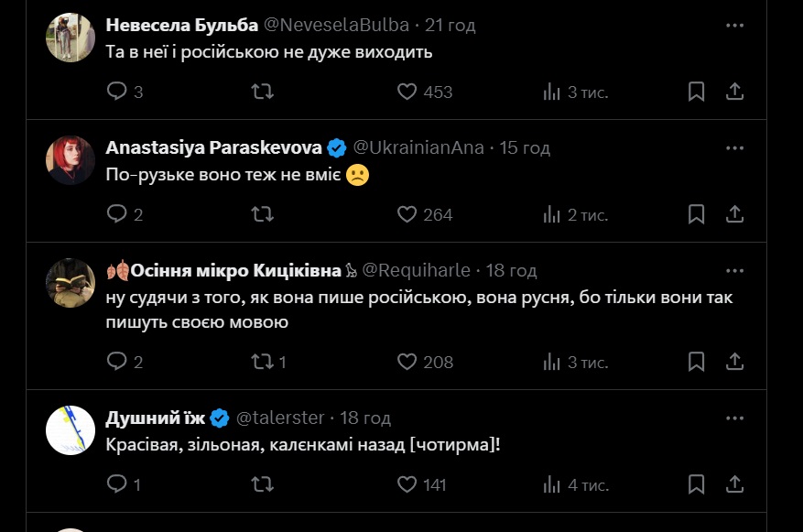
Task: Reply to Невесела Бульба's tweet
Action: [x=116, y=92]
